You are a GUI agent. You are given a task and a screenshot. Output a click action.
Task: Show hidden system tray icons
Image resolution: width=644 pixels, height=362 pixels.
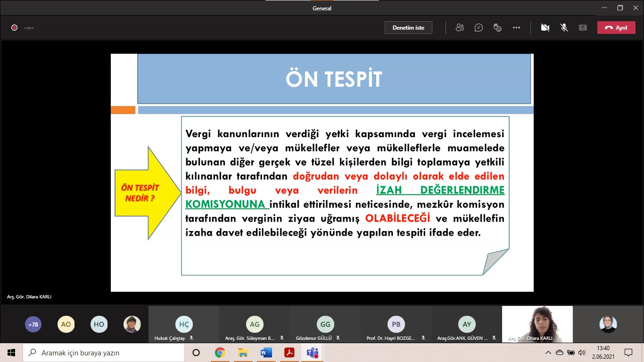(x=548, y=353)
